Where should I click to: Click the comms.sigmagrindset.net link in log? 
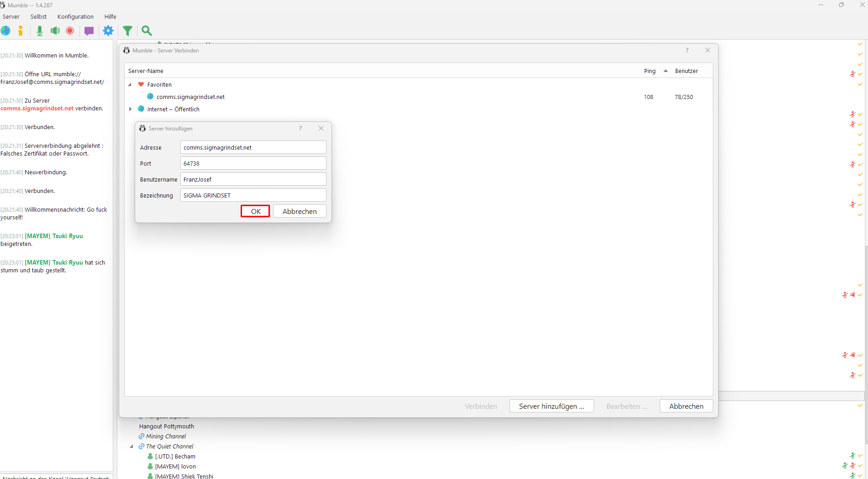click(37, 109)
